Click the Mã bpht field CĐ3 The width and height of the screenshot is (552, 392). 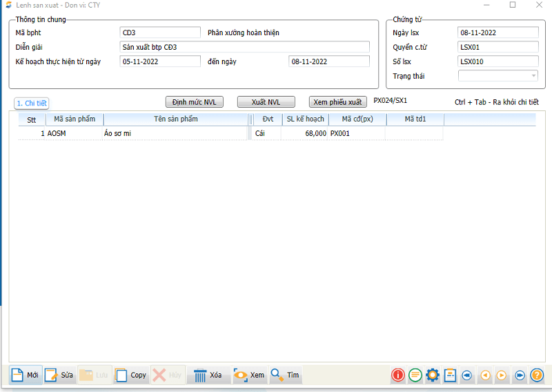coord(160,32)
